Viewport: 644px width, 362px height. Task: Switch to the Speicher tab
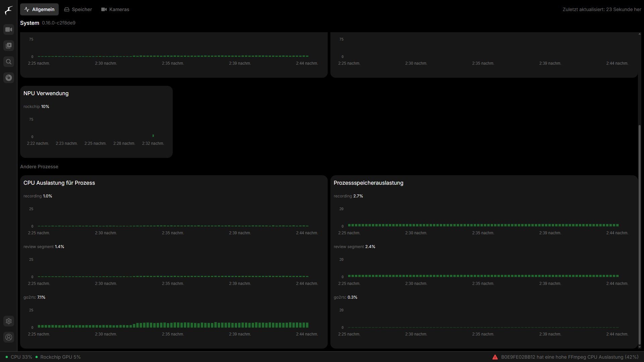click(x=78, y=9)
